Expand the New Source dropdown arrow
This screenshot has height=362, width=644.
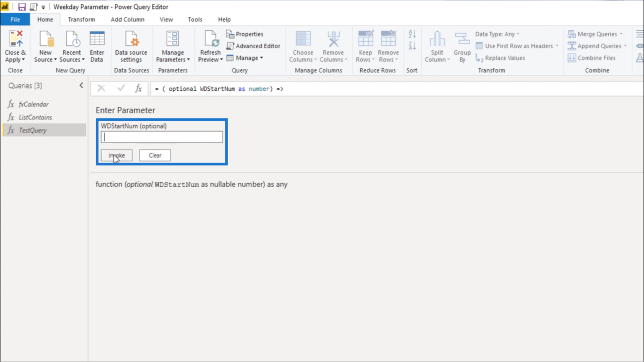pyautogui.click(x=55, y=60)
